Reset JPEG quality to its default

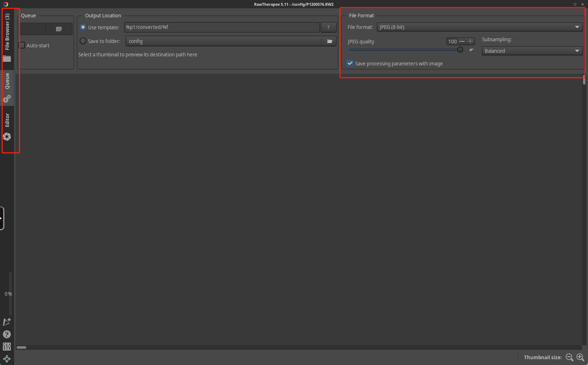point(471,50)
